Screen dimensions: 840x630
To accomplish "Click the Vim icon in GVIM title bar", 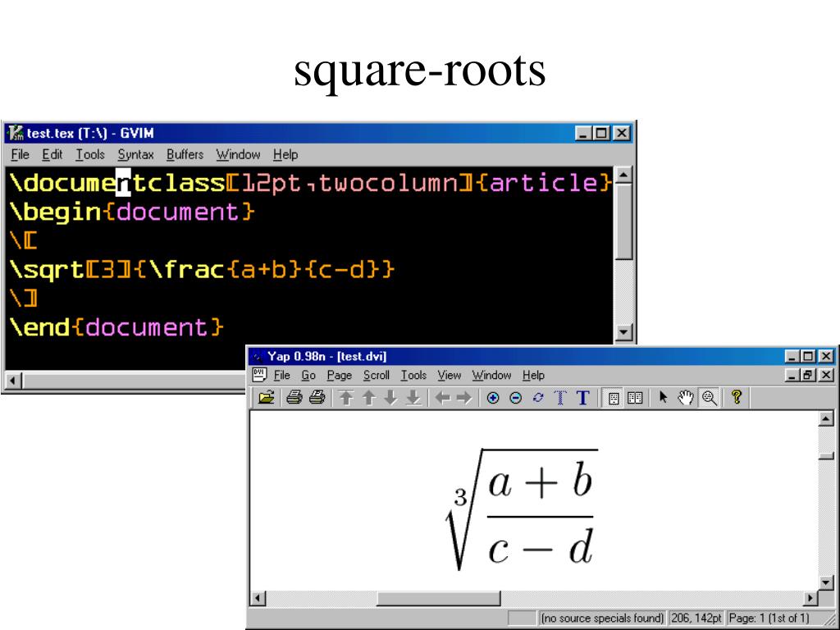I will click(16, 132).
